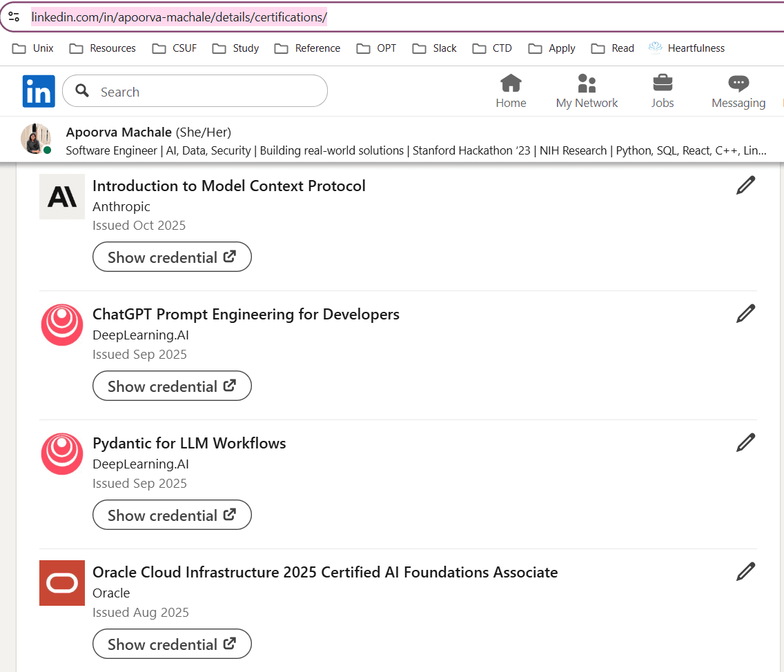This screenshot has height=672, width=784.
Task: Click the 'Issued Aug 2025' date text
Action: (x=141, y=613)
